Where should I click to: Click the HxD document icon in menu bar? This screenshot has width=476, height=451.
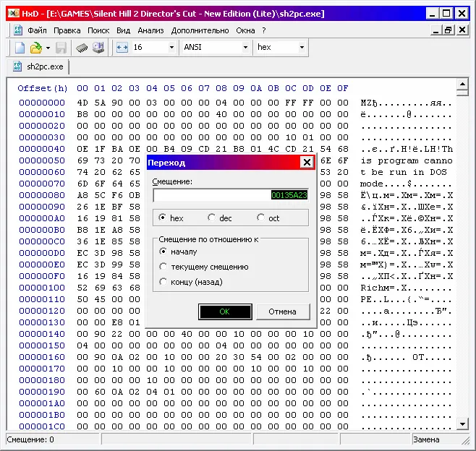coord(17,30)
